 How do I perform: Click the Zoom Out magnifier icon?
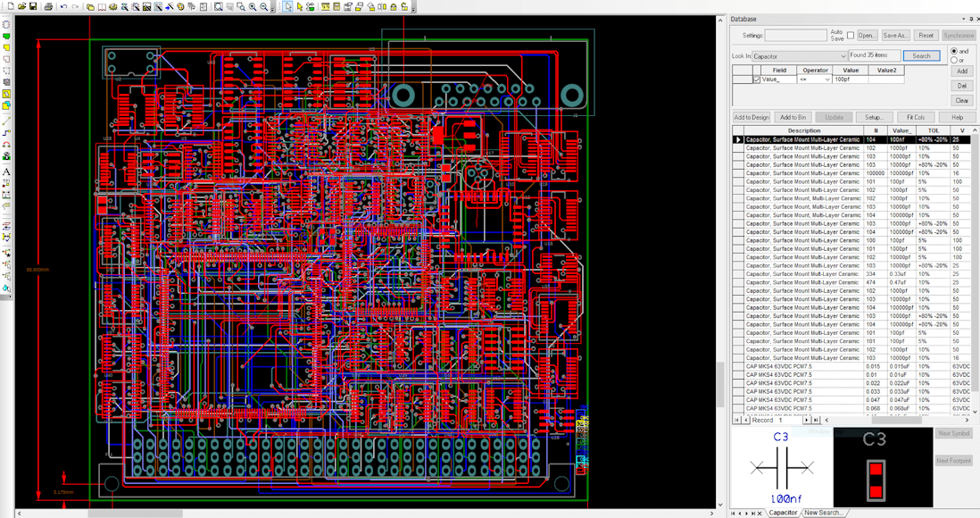(264, 6)
